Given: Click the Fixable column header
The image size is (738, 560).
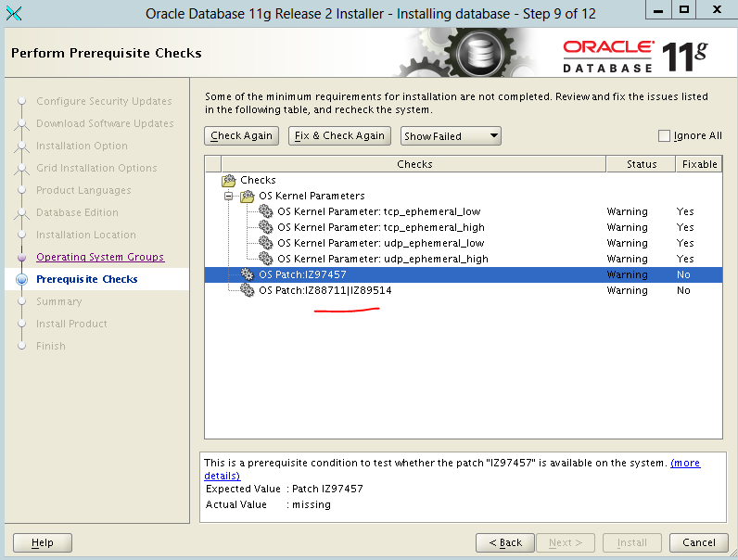Looking at the screenshot, I should [x=699, y=164].
